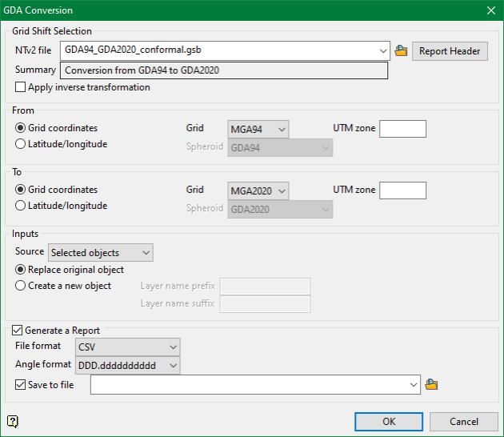Expand the Angle format dropdown
This screenshot has width=504, height=437.
point(128,366)
